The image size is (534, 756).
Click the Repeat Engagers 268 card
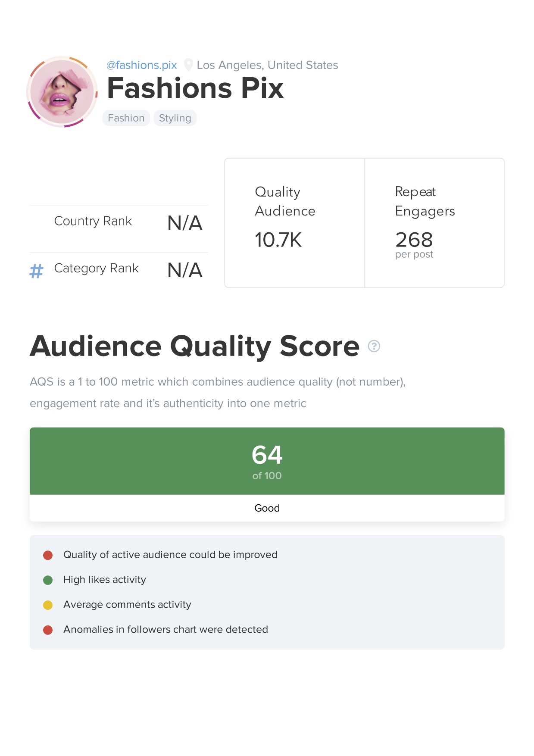(434, 223)
